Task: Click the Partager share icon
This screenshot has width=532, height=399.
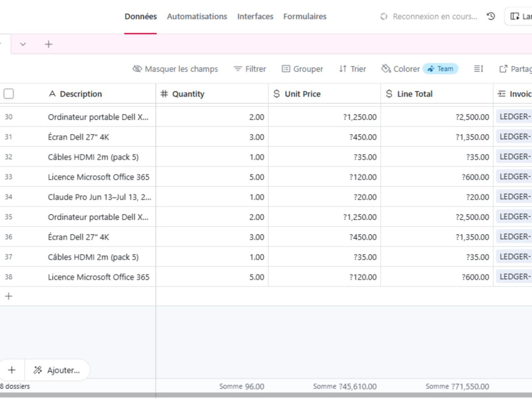Action: (503, 69)
